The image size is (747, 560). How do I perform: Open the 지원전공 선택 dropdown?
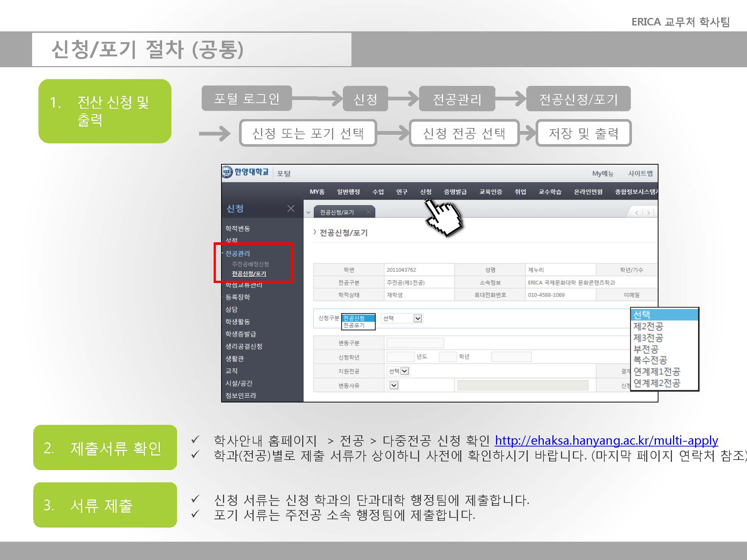[x=398, y=371]
